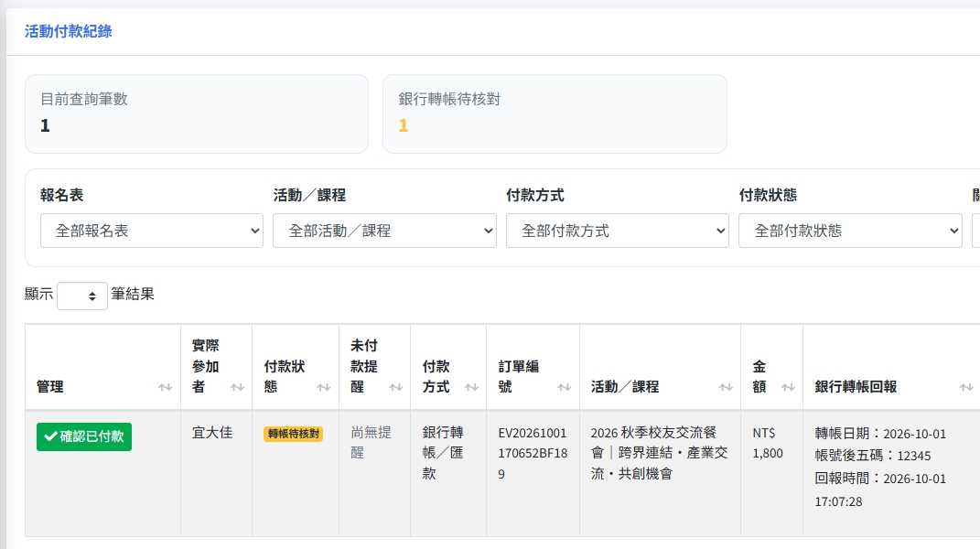Click the 筆結果 label
This screenshot has width=980, height=549.
(x=133, y=294)
